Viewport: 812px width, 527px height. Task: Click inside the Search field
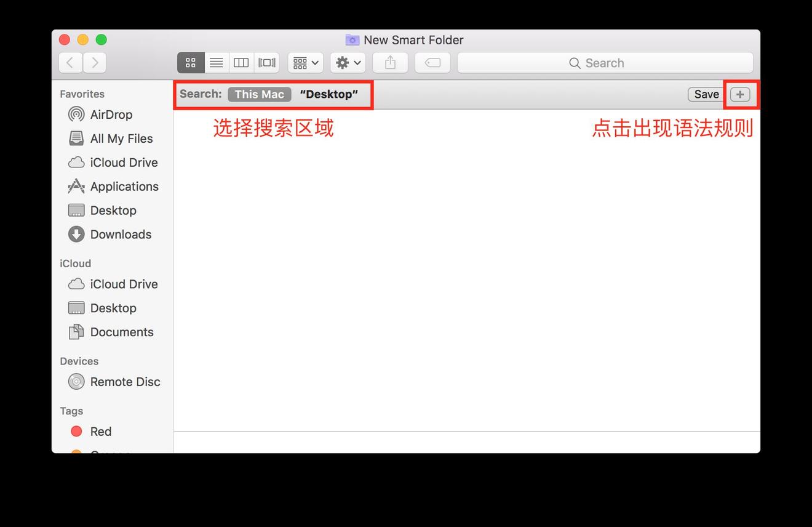(x=605, y=62)
